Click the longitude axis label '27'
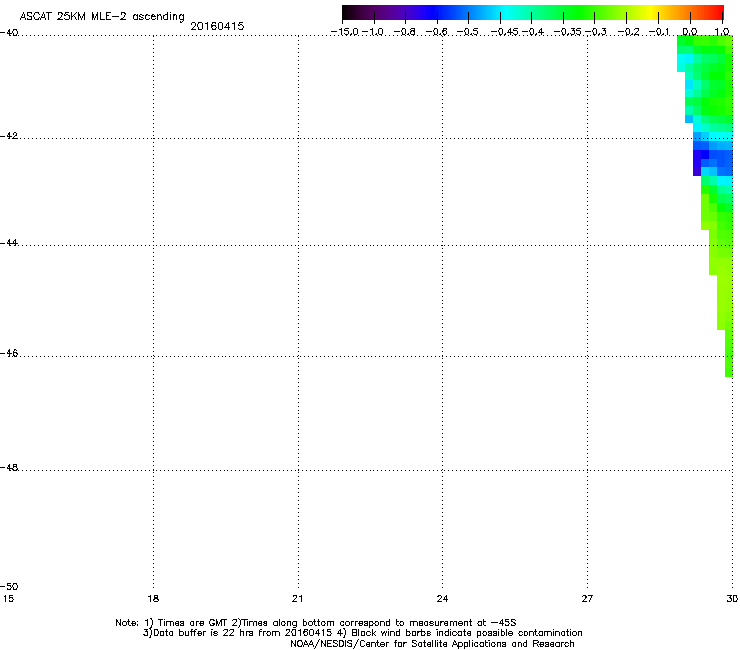Viewport: 740px width, 650px height. click(587, 599)
